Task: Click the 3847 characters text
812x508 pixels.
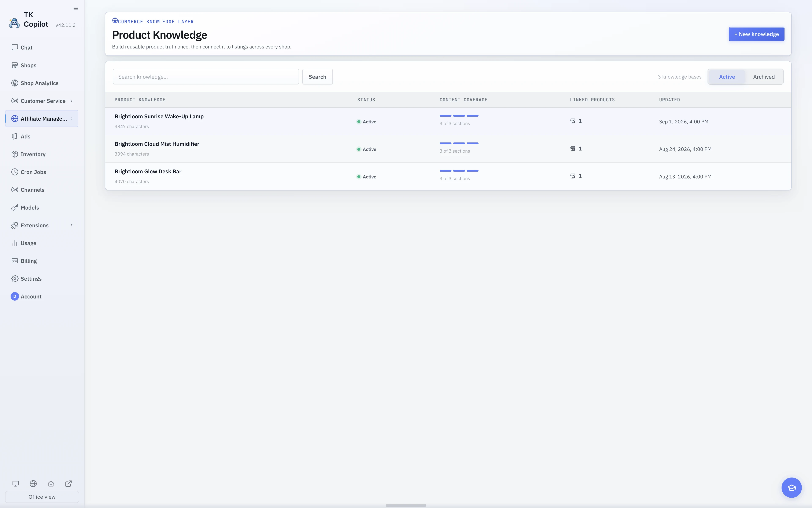Action: pos(132,127)
